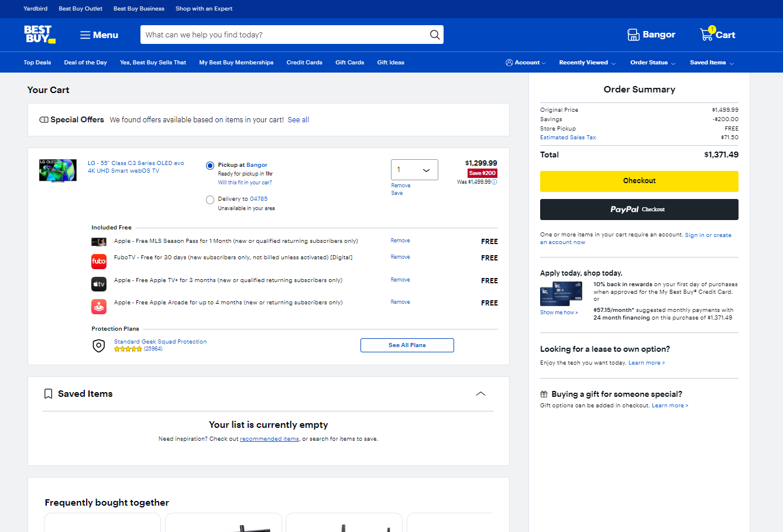Open the hamburger Menu
This screenshot has height=532, width=783.
point(99,35)
